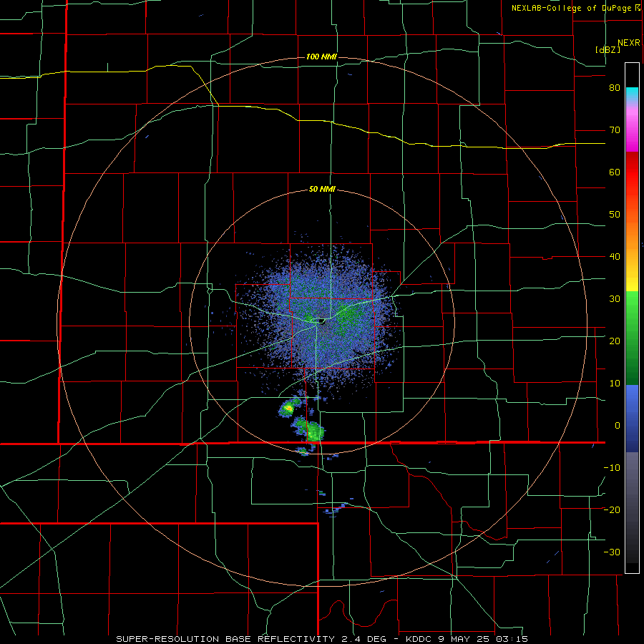Click the 60 value on dBZ scale

point(615,172)
